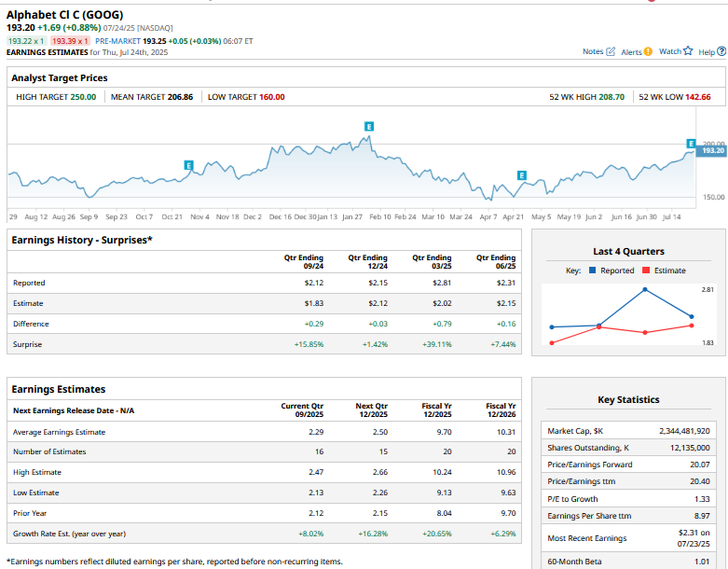
Task: Click the earnings marker near Feb 10
Action: (368, 126)
